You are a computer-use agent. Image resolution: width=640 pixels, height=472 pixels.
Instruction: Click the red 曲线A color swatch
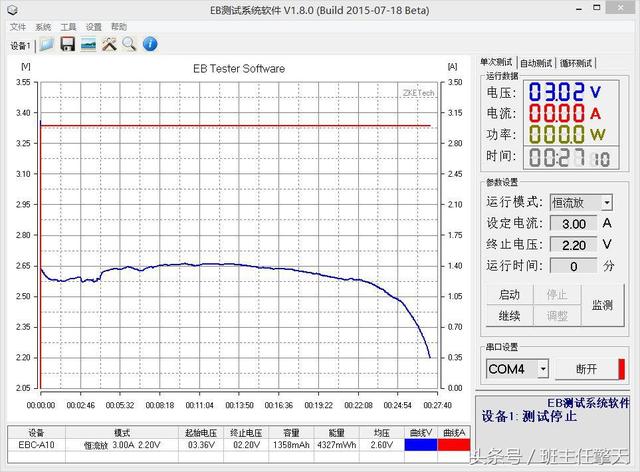pos(454,445)
